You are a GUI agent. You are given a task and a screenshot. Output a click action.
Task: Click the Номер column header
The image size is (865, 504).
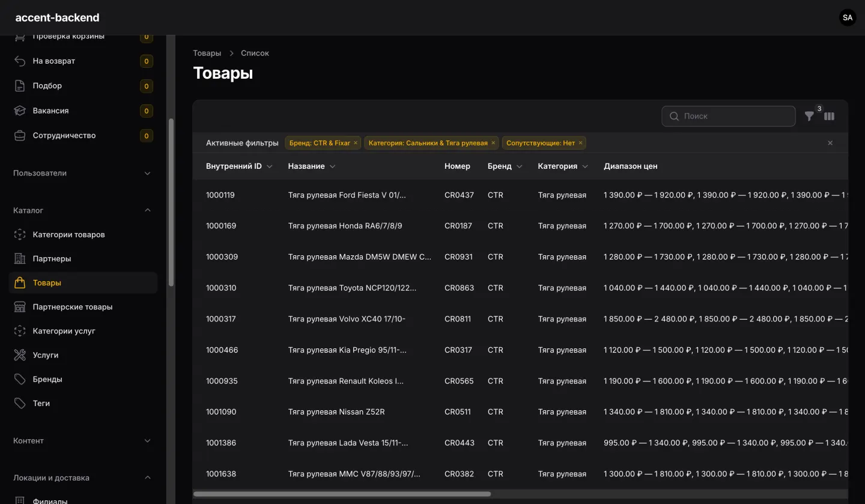457,166
